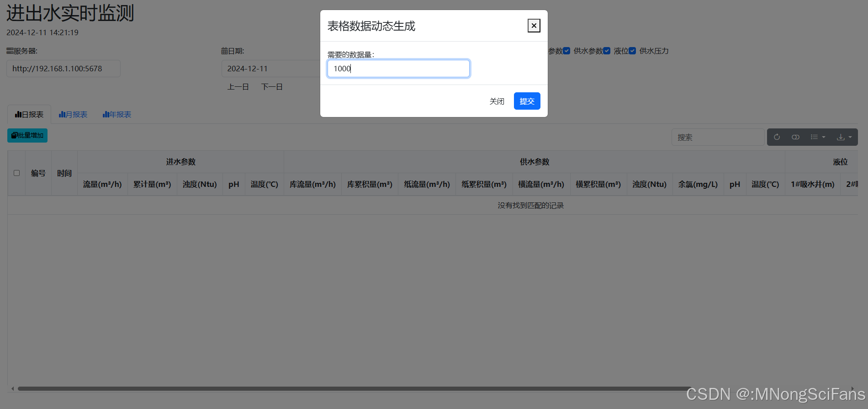Go to next day via 下一日
Screen dimensions: 868x409
pyautogui.click(x=272, y=87)
